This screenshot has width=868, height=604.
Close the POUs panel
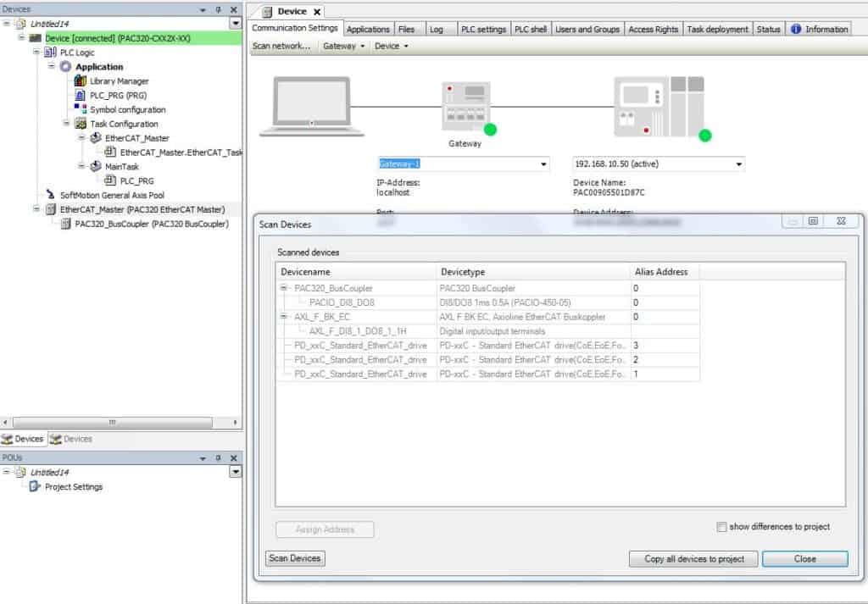point(234,458)
